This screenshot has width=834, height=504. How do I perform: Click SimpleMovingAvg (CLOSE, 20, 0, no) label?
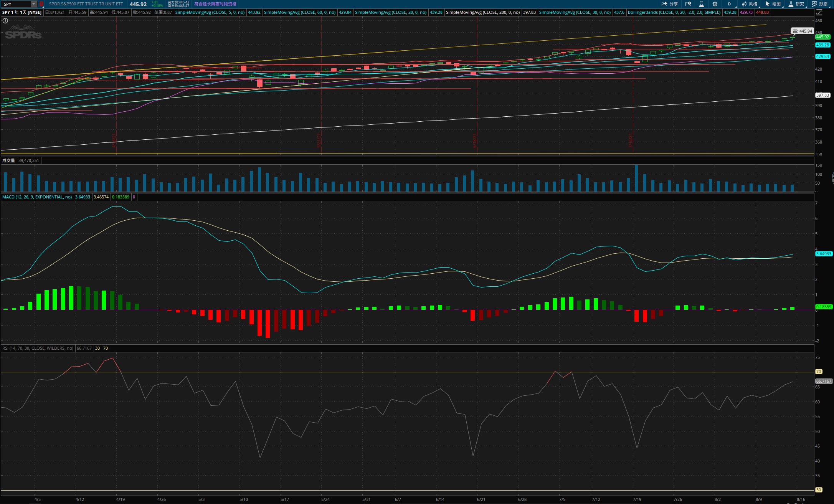[390, 12]
